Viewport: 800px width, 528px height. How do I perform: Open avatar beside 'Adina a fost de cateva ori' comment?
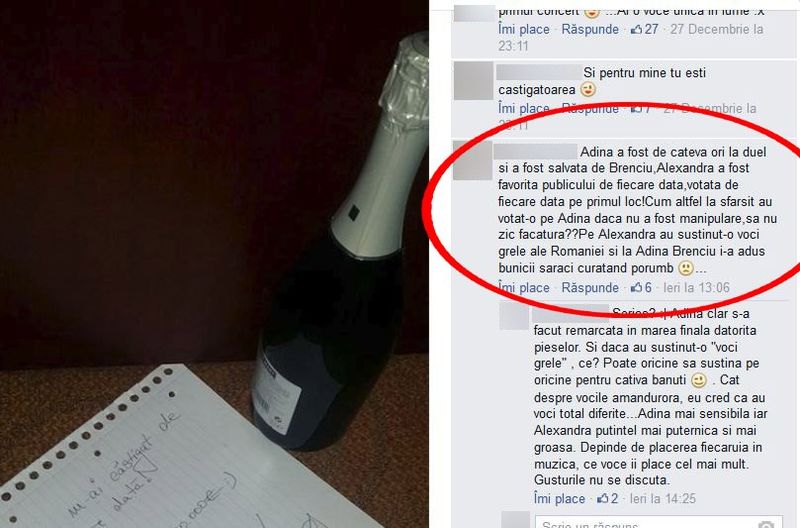click(472, 161)
